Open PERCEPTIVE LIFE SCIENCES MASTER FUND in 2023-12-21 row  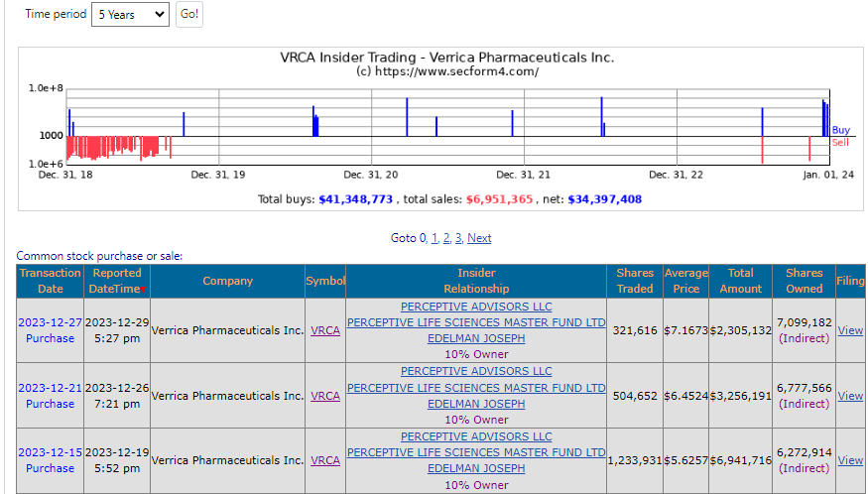click(x=476, y=388)
